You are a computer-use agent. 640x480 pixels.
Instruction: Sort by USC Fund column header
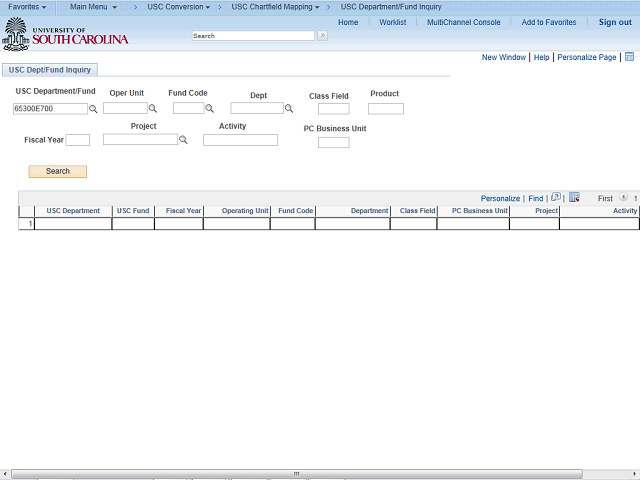point(133,211)
